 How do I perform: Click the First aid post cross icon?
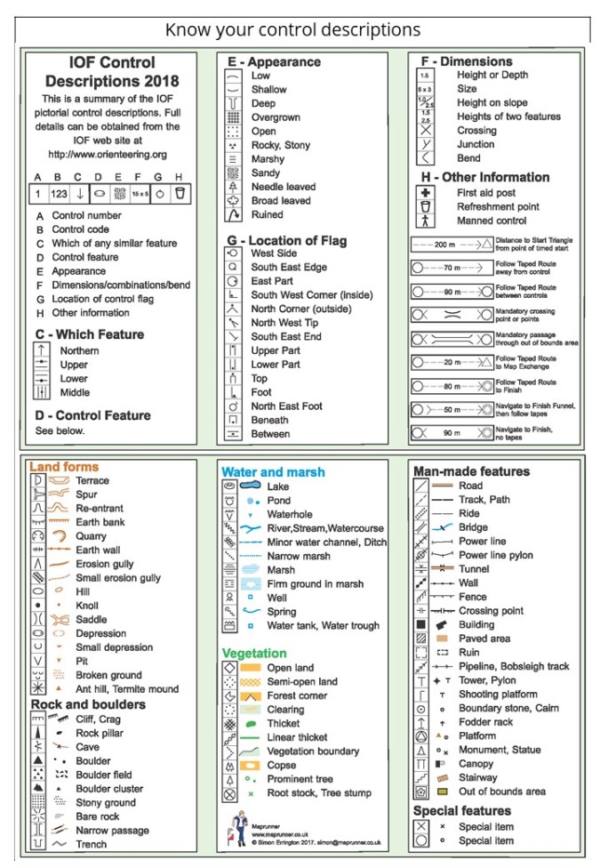(x=425, y=193)
